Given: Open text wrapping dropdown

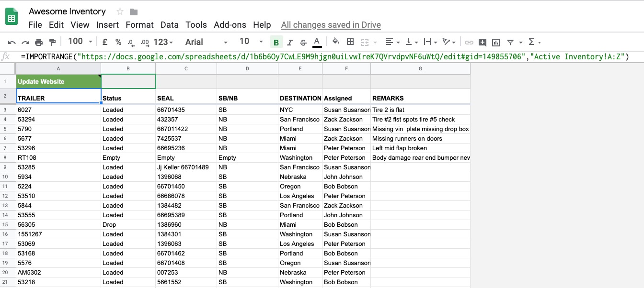Looking at the screenshot, I should (x=430, y=42).
